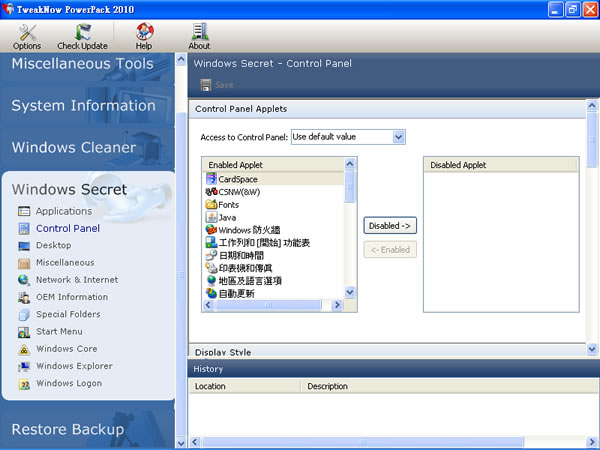
Task: Click the Network & Internet globe icon
Action: point(24,280)
